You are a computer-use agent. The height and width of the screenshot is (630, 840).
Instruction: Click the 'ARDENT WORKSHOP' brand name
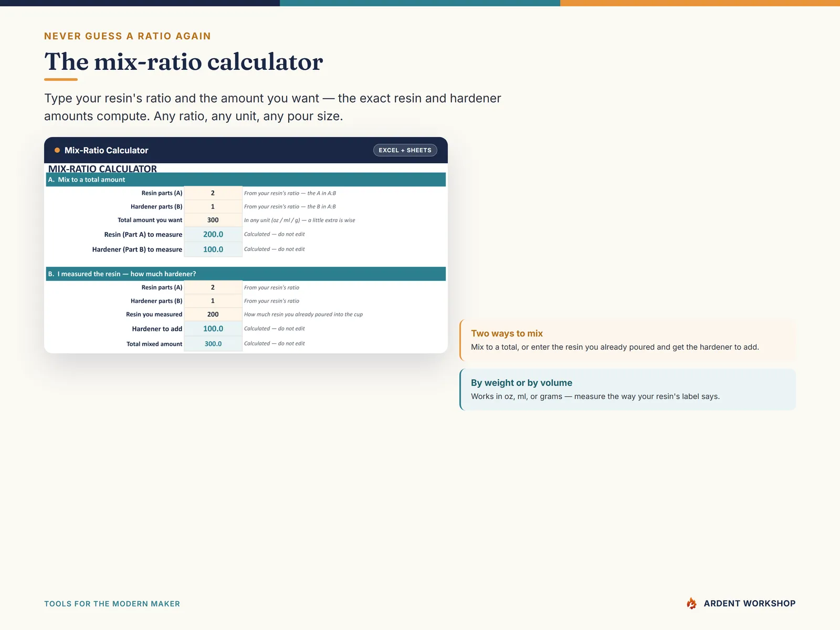pyautogui.click(x=750, y=604)
